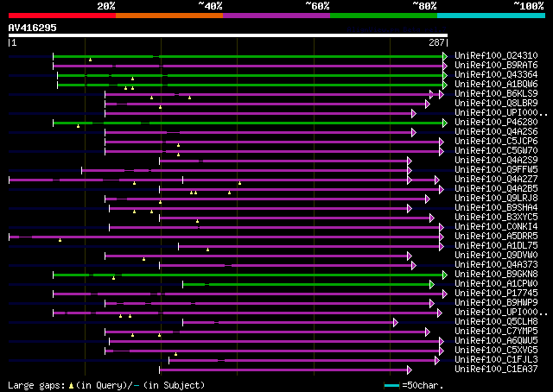Screen dimensions: 553x392
Task: Select the UniRef100_C5JCP6 label
Action: (x=496, y=142)
